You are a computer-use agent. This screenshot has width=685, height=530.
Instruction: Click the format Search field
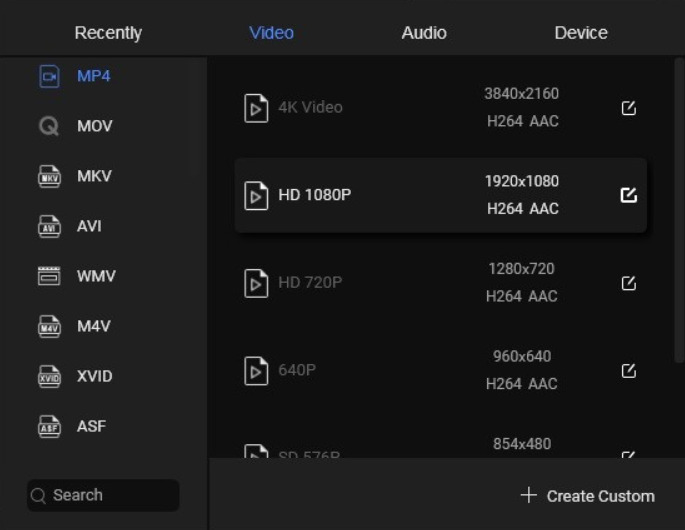(103, 495)
